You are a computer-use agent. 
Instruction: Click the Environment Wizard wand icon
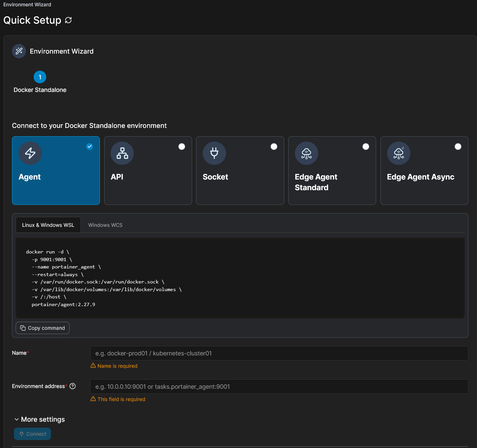19,51
